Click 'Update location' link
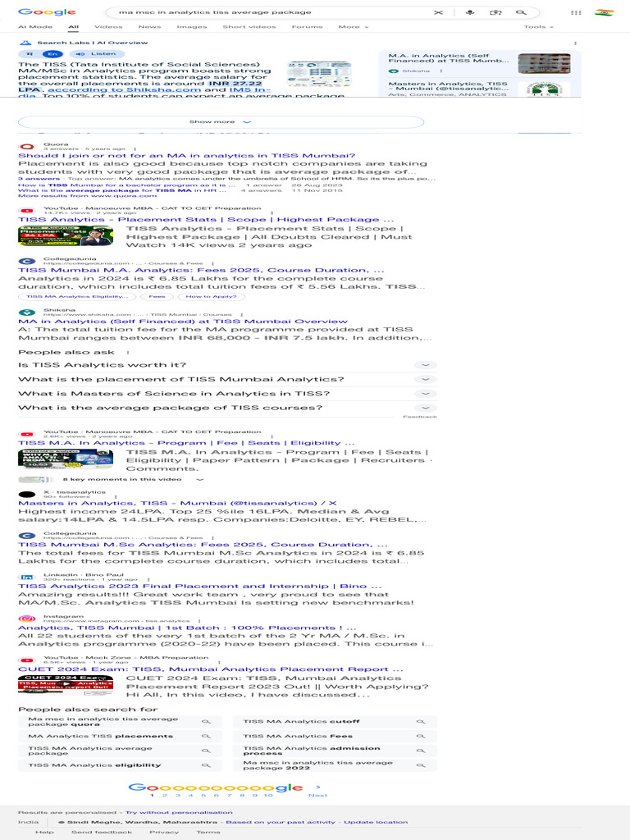Viewport: 630px width, 840px height. click(376, 822)
